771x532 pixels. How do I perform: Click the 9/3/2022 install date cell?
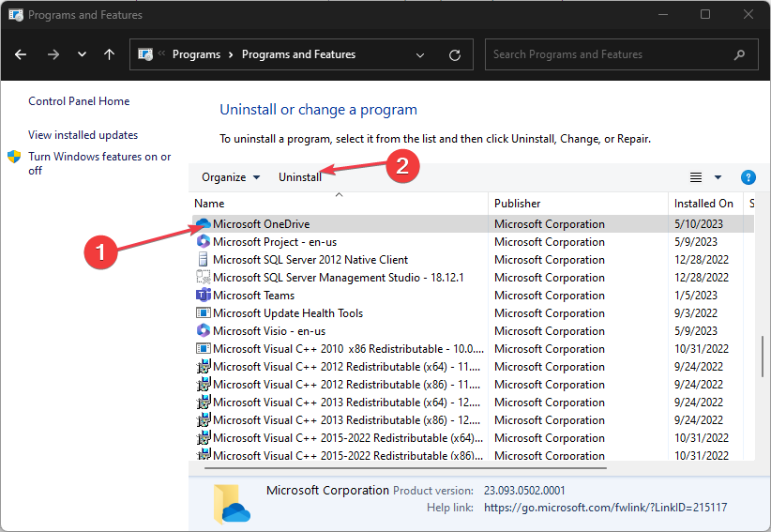695,312
